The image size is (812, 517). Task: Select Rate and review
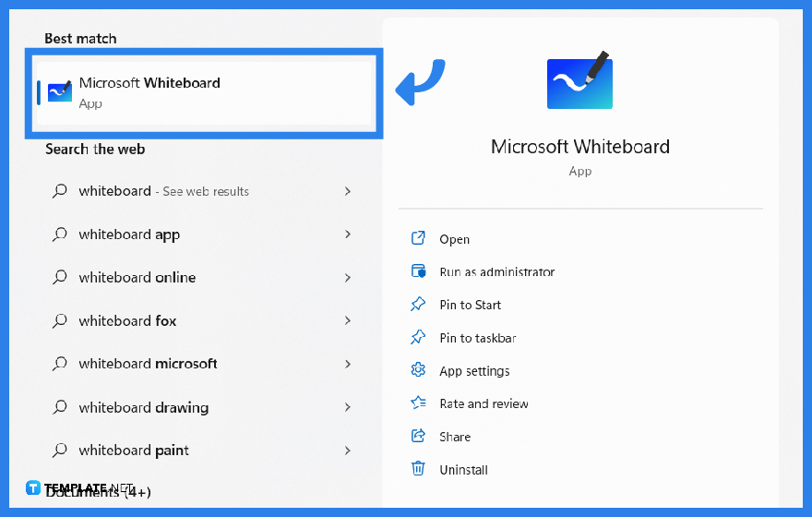coord(484,403)
